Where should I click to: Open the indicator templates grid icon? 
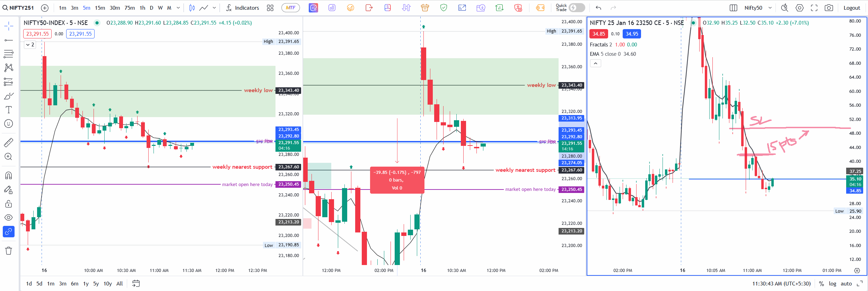click(x=270, y=8)
